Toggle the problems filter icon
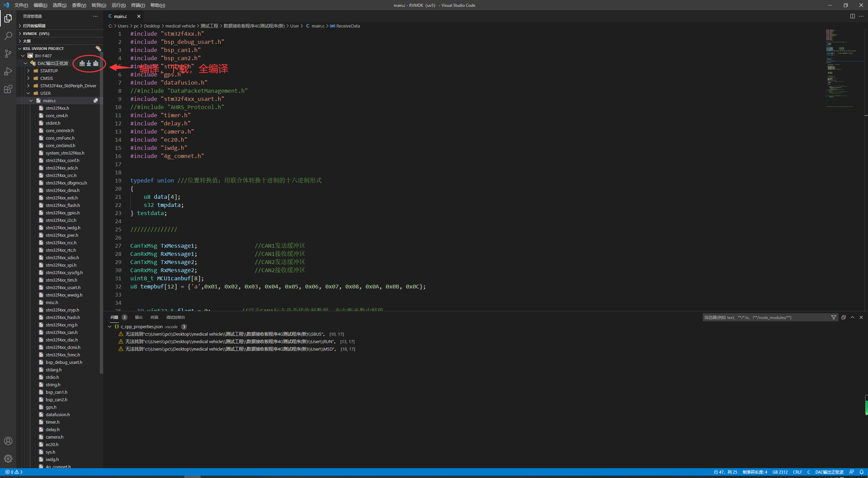The height and width of the screenshot is (478, 868). pyautogui.click(x=834, y=317)
